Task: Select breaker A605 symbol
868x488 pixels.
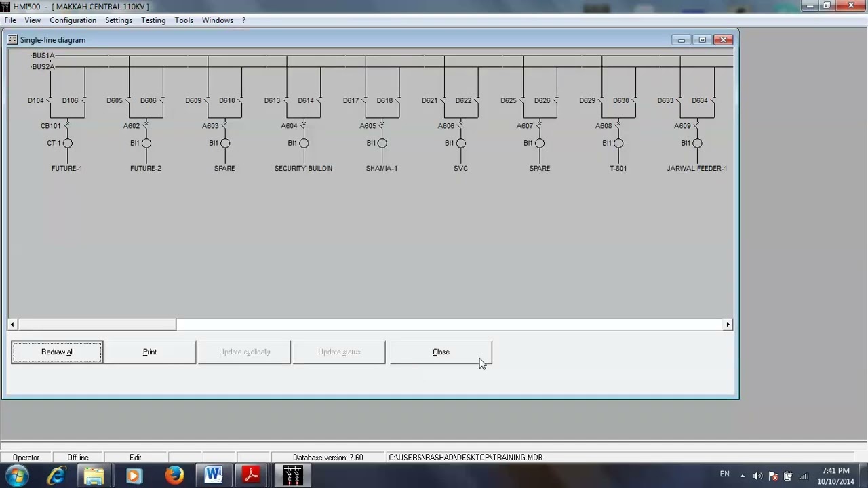Action: pyautogui.click(x=382, y=125)
